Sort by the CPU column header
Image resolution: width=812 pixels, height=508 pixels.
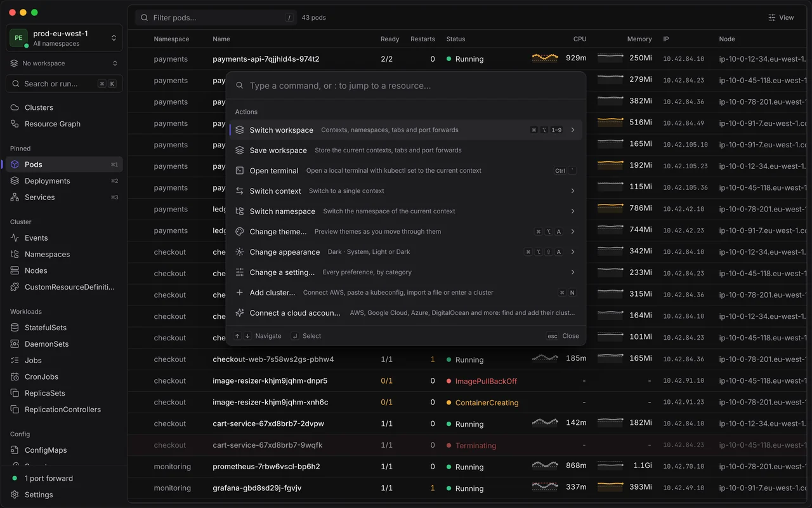pos(580,39)
